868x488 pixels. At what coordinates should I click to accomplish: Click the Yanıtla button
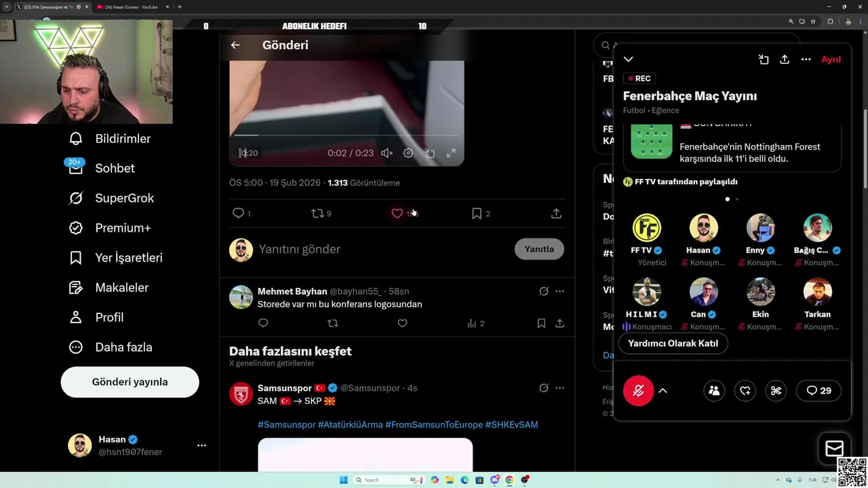[539, 249]
